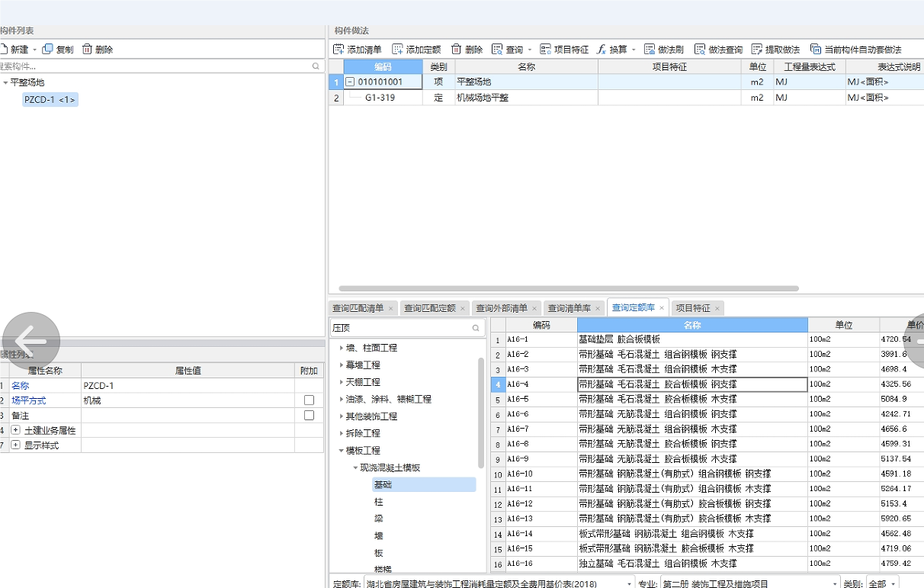Image resolution: width=924 pixels, height=588 pixels.
Task: Open the 换算 dropdown arrow
Action: [634, 50]
